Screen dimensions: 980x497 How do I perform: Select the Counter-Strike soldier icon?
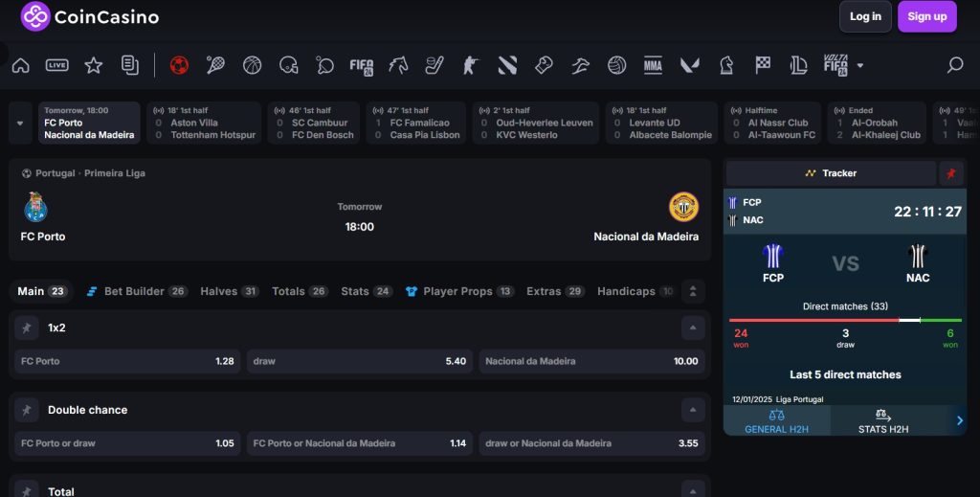coord(471,65)
